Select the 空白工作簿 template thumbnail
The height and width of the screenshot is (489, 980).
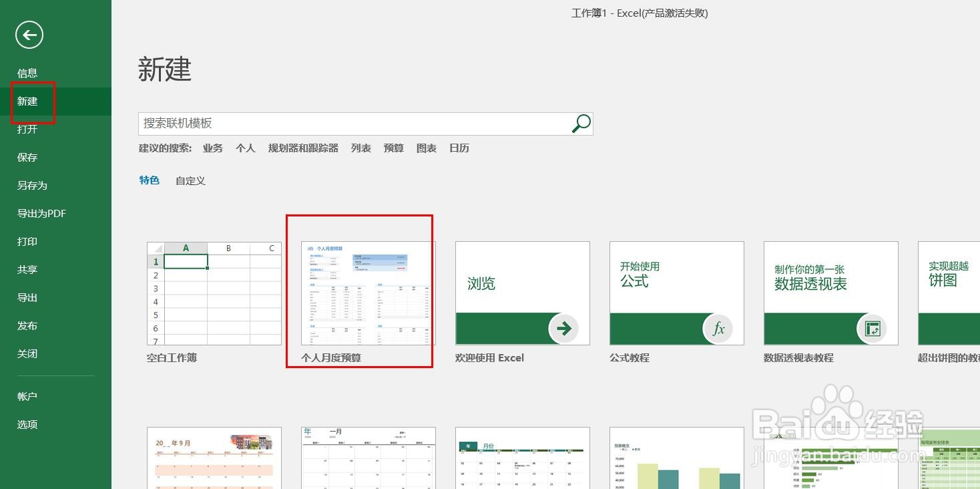(x=214, y=293)
